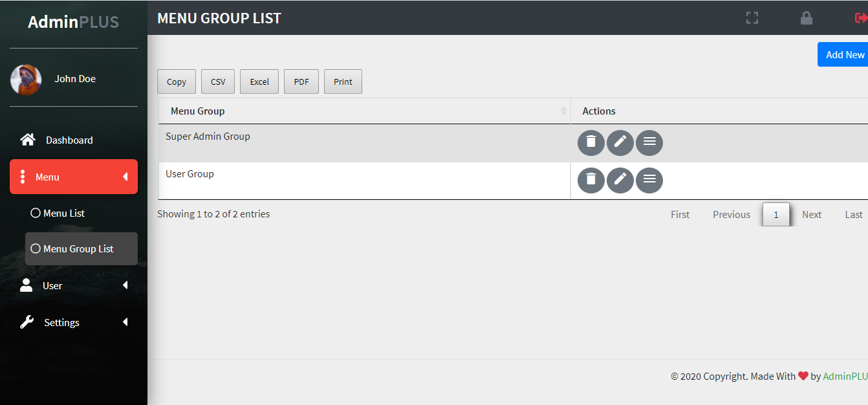Add a new menu group
Viewport: 868px width, 405px height.
click(844, 54)
